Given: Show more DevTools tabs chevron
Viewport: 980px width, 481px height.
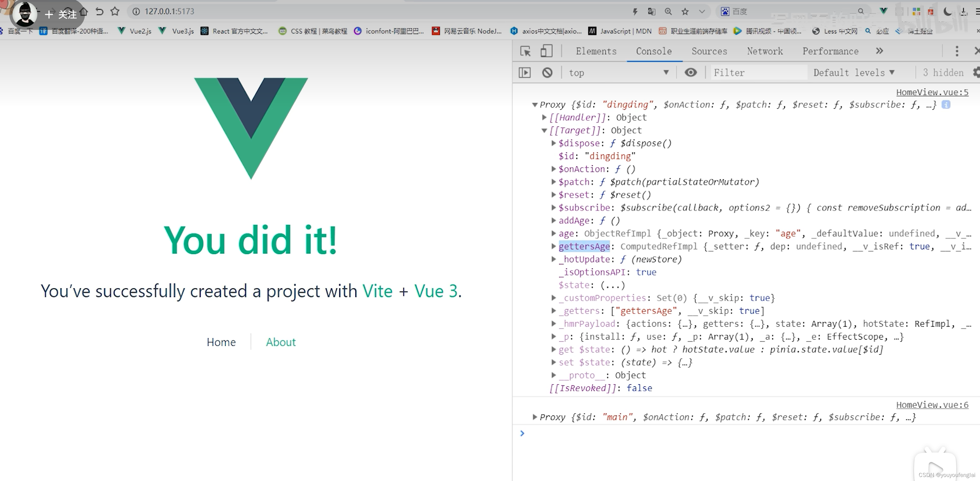Looking at the screenshot, I should [879, 51].
